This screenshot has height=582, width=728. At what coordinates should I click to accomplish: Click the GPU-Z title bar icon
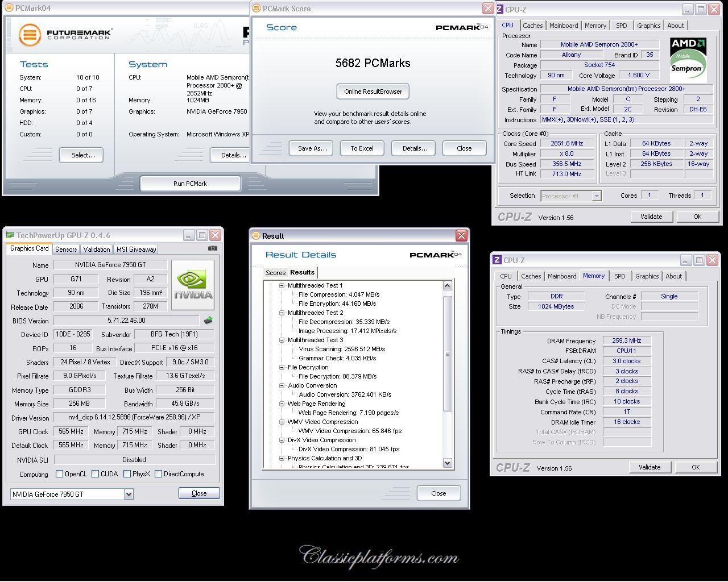[10, 235]
